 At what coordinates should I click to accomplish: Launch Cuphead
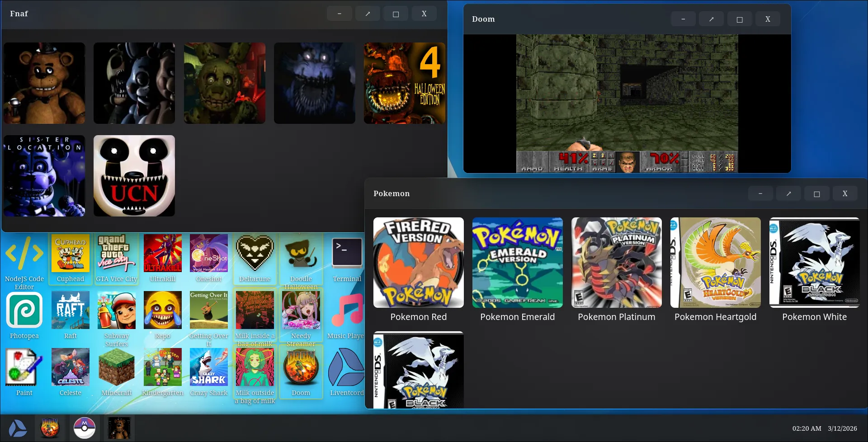(x=70, y=253)
